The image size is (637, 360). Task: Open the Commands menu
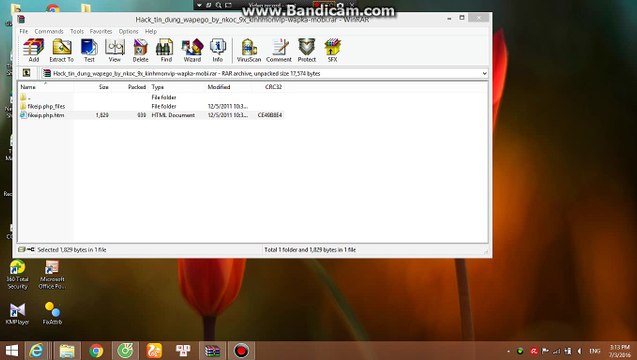pos(49,31)
